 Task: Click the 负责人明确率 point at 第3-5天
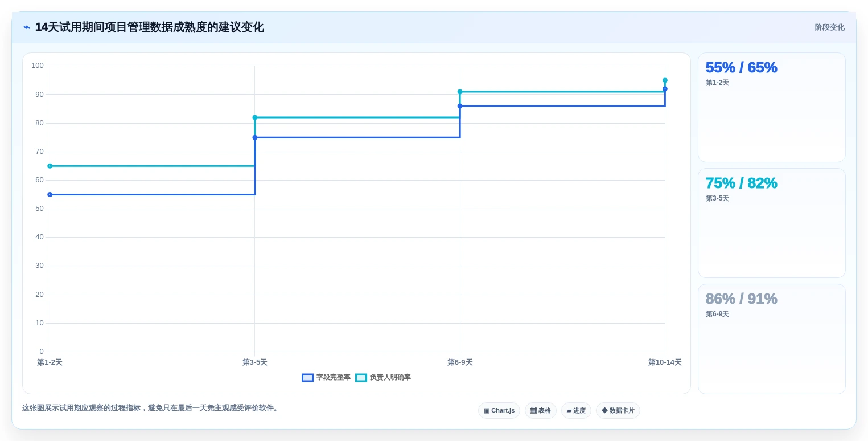(x=255, y=117)
